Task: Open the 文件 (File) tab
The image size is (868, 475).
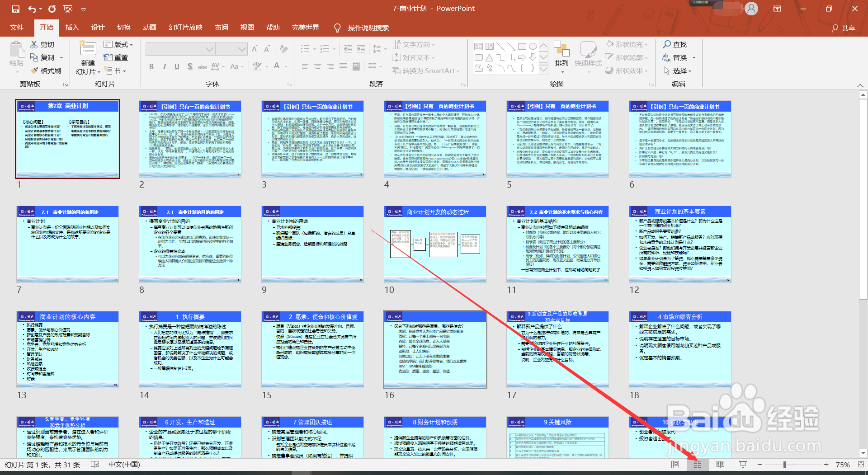Action: point(17,28)
